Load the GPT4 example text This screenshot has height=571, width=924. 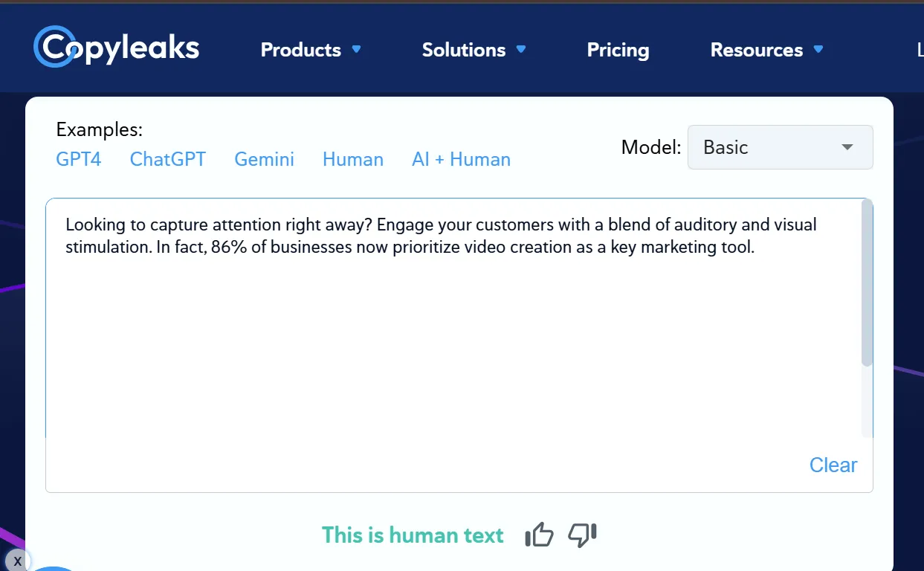pyautogui.click(x=79, y=159)
